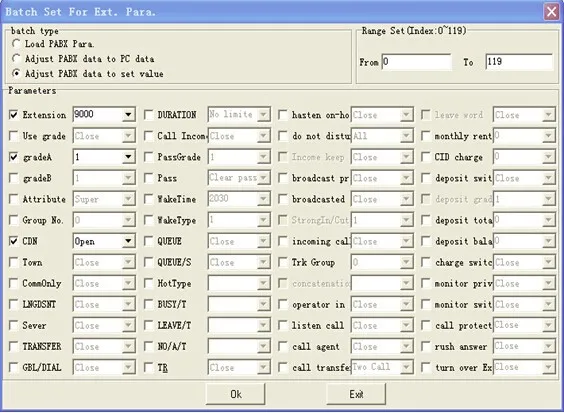Image resolution: width=564 pixels, height=413 pixels.
Task: Open the CDN Open dropdown
Action: coord(128,241)
